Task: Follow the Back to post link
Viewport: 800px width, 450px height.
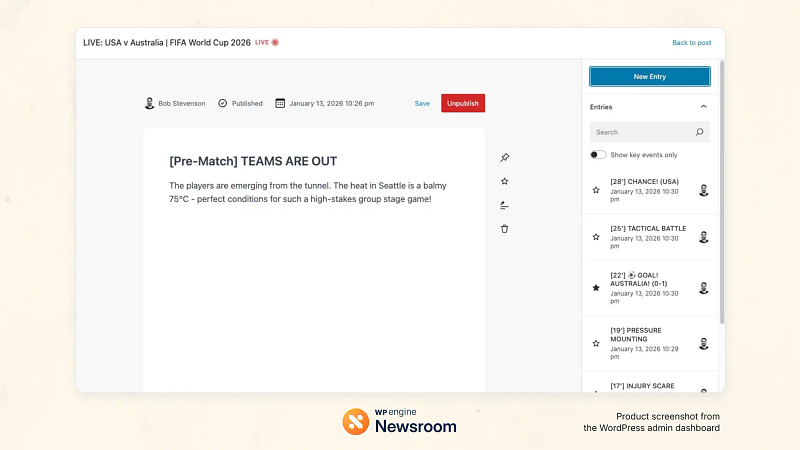Action: tap(691, 42)
